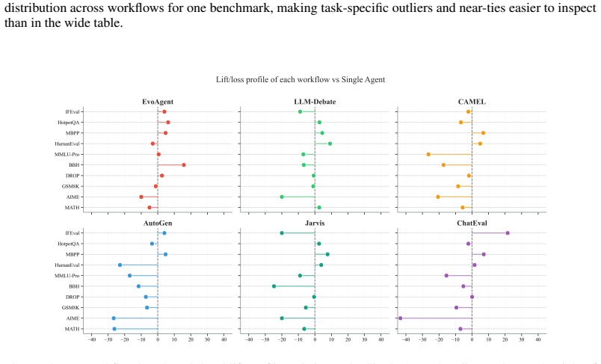Click the LLM-Debate panel title
The image size is (601, 364).
coord(315,102)
